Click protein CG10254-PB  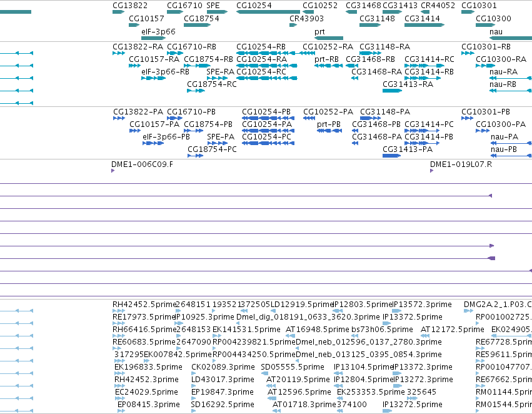click(x=268, y=118)
